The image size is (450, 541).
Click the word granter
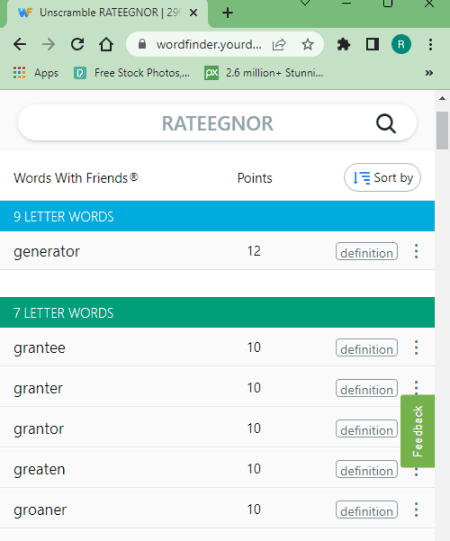click(x=38, y=388)
